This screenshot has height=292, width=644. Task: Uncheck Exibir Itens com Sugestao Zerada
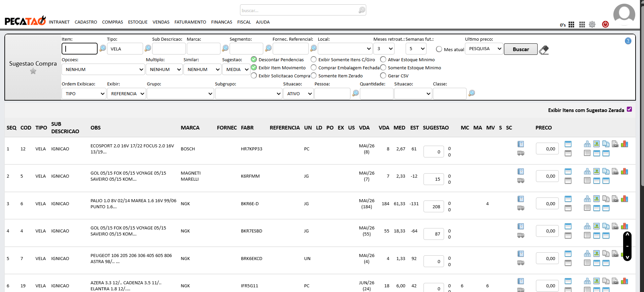coord(629,109)
